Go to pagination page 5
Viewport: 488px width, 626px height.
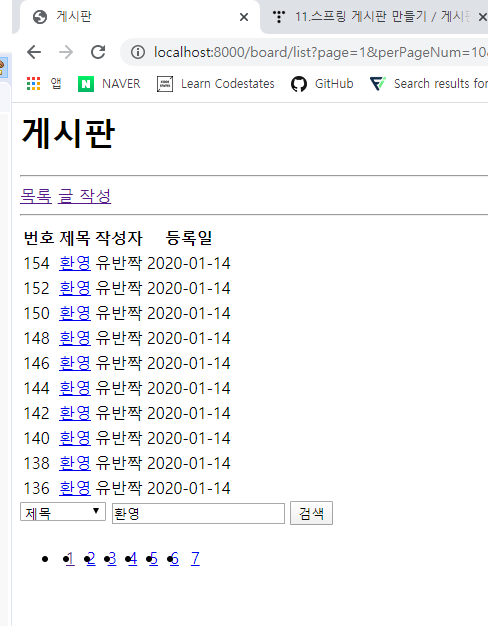(x=154, y=558)
